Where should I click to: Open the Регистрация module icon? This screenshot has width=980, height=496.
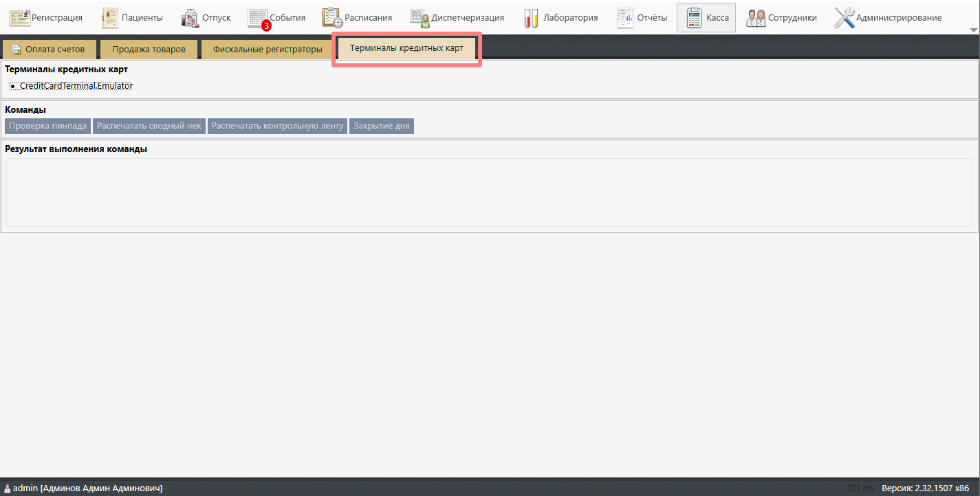20,18
